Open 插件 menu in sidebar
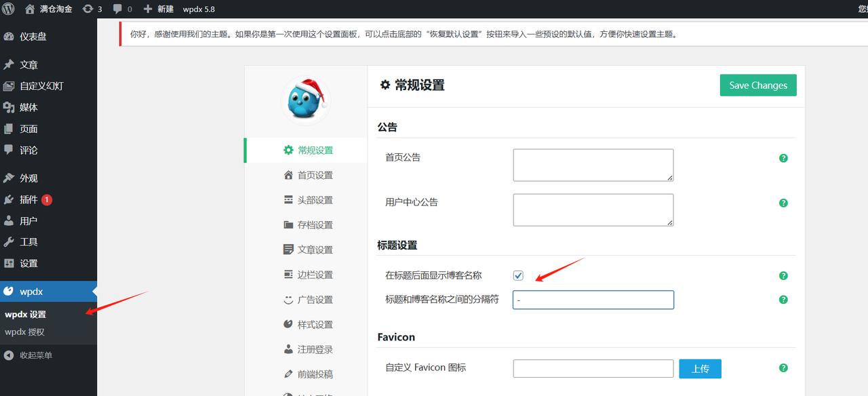Image resolution: width=868 pixels, height=396 pixels. [28, 199]
